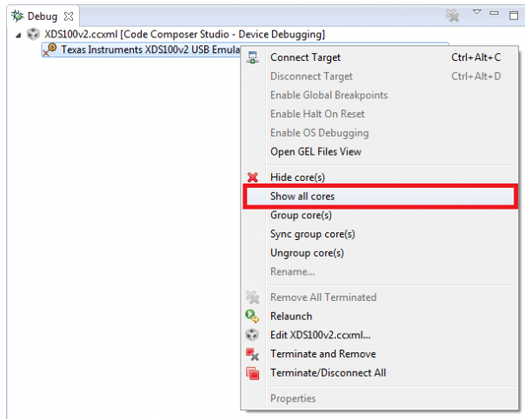Choose Sync group core(s) entry
This screenshot has height=420, width=525.
[x=381, y=234]
